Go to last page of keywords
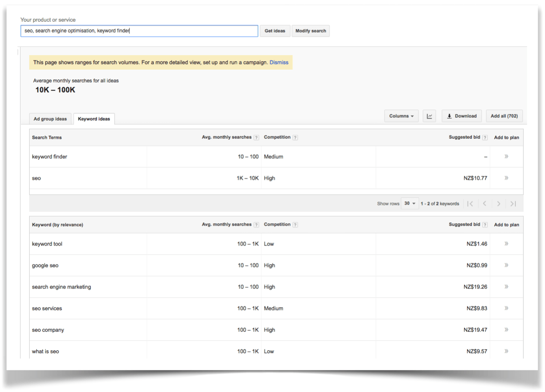 (513, 204)
